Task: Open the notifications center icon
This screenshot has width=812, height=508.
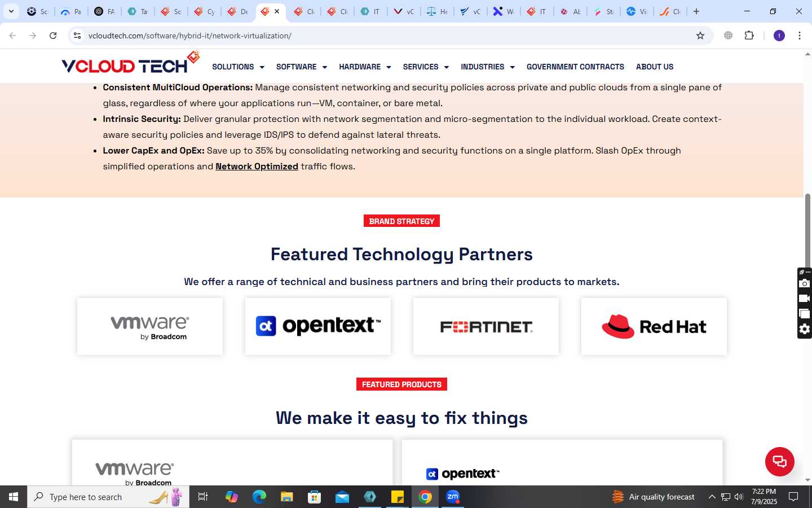Action: pyautogui.click(x=793, y=497)
